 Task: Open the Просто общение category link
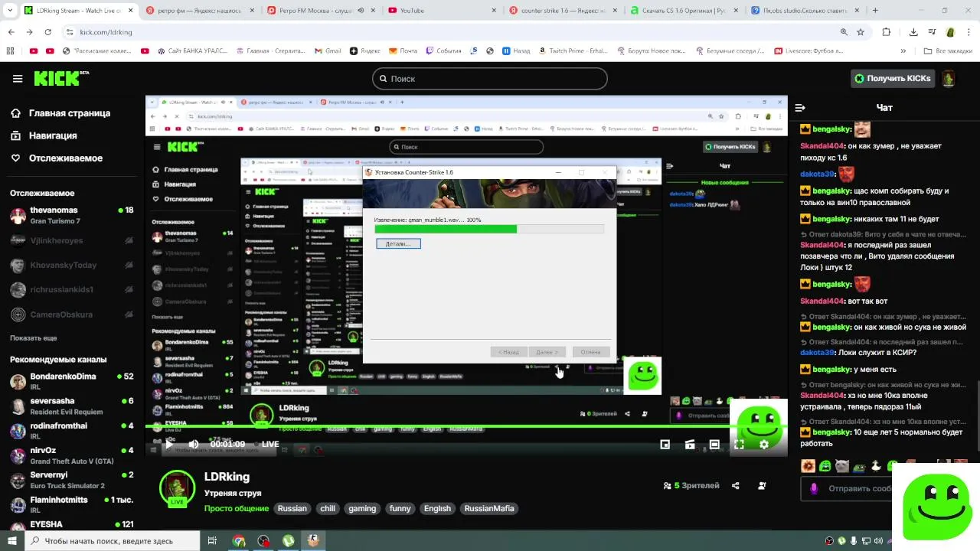tap(237, 508)
